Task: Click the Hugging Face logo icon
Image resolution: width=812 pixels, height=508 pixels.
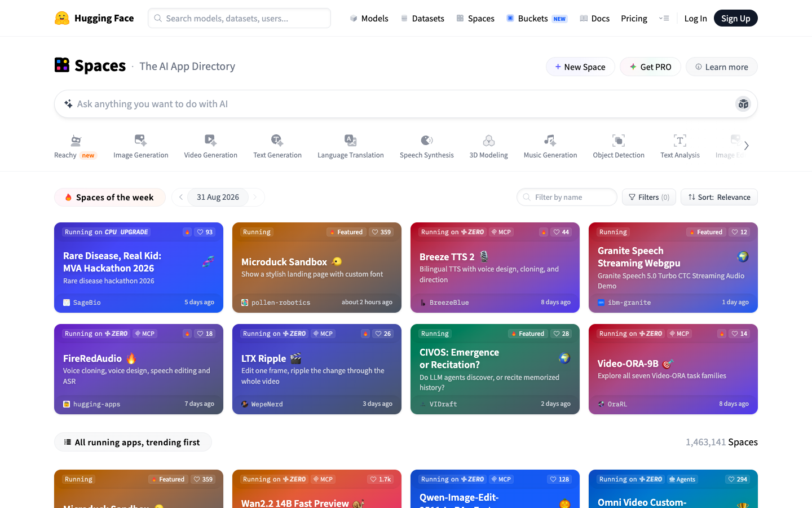Action: coord(62,18)
